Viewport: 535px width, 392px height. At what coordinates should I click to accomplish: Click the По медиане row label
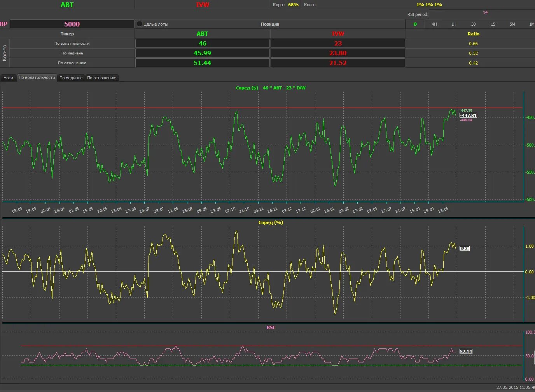tap(72, 53)
